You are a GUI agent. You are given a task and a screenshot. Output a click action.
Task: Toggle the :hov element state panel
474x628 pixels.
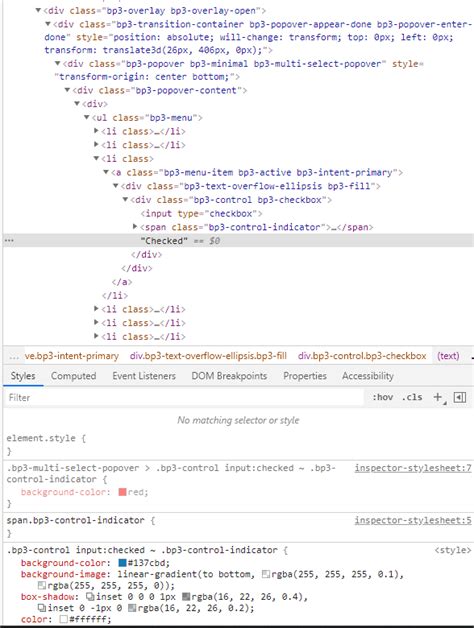tap(383, 397)
